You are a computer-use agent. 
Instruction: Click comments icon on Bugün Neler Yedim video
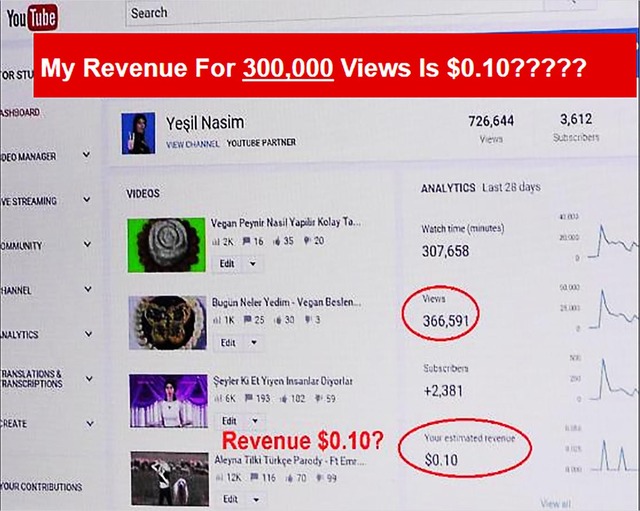click(246, 320)
